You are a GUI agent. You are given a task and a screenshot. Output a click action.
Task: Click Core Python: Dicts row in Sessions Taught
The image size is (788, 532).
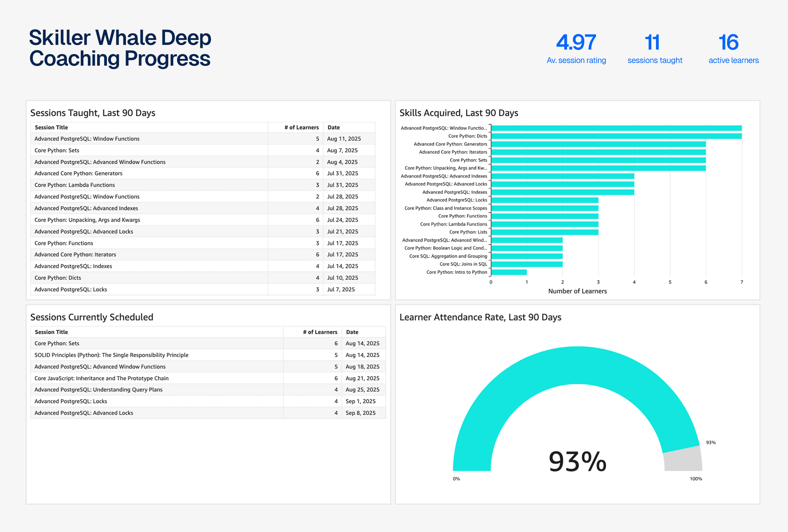[58, 278]
